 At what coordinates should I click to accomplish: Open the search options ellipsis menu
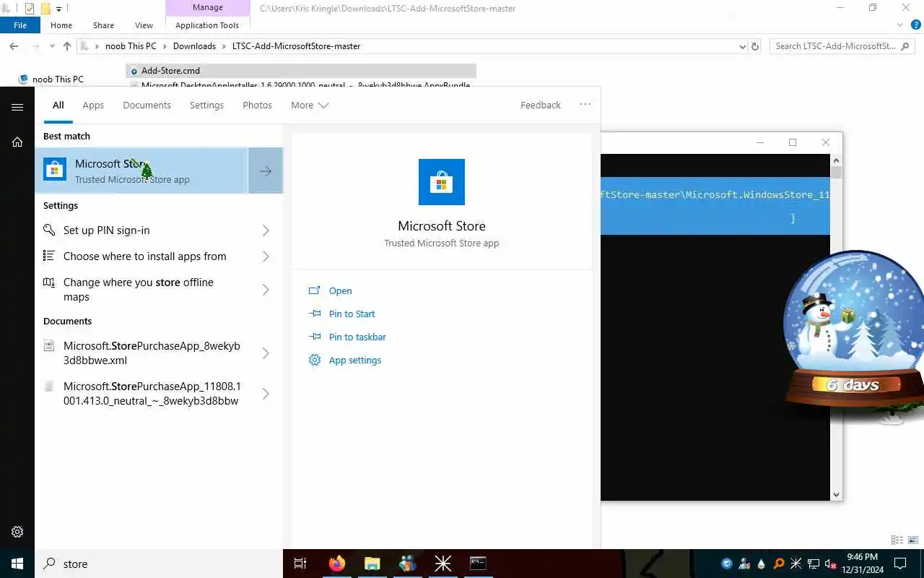pos(585,105)
